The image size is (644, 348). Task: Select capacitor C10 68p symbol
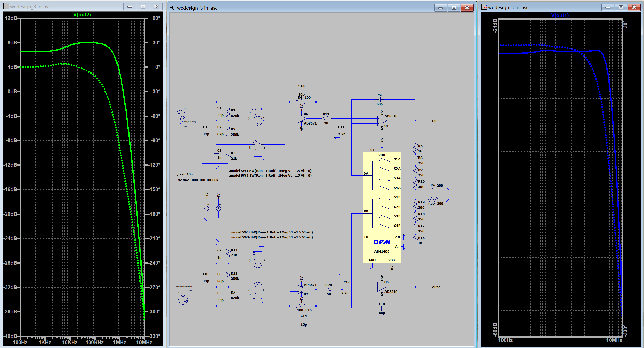pyautogui.click(x=382, y=308)
